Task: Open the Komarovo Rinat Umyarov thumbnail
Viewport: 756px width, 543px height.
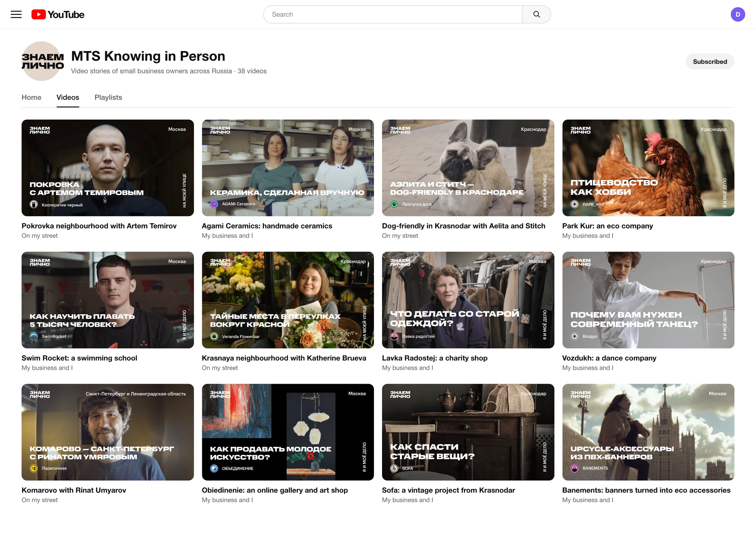Action: pyautogui.click(x=108, y=432)
